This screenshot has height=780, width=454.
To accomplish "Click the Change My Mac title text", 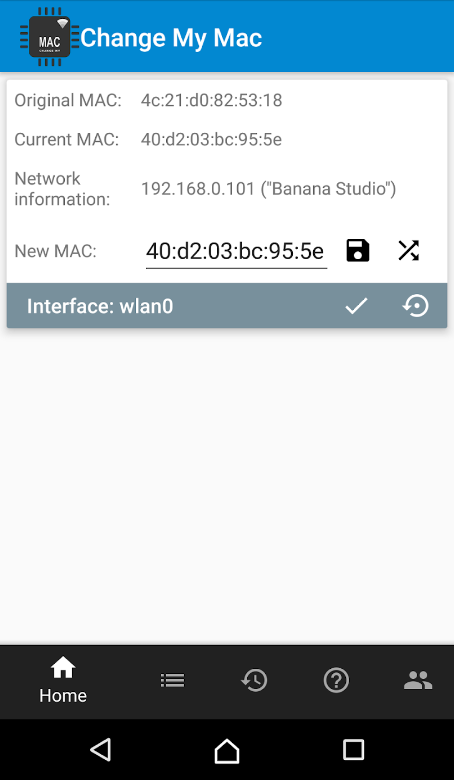I will pos(171,38).
